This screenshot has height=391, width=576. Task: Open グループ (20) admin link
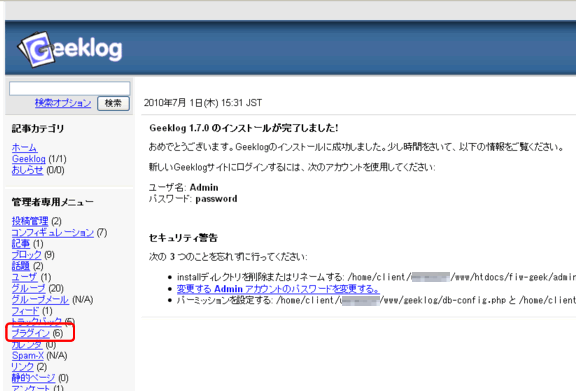click(x=28, y=288)
